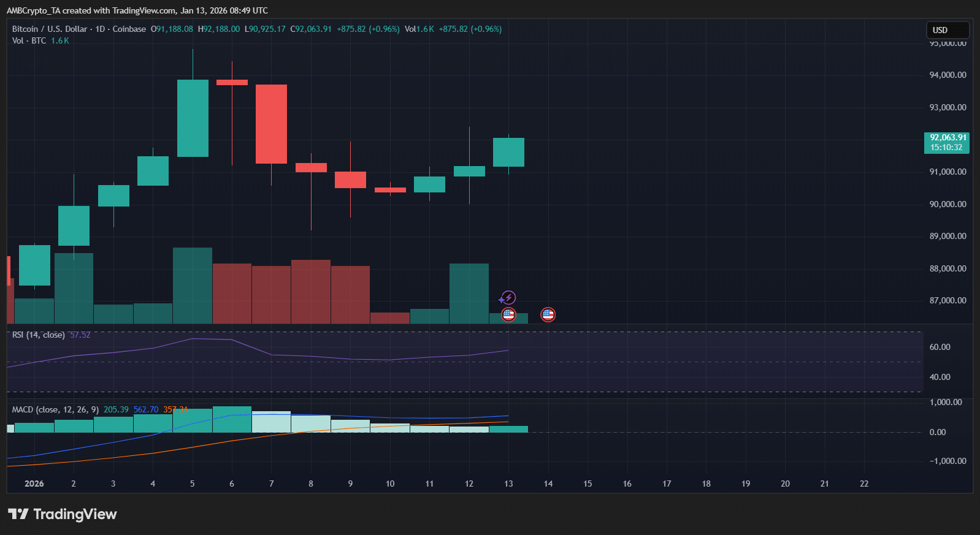980x535 pixels.
Task: Click the MACD histogram value 205.39
Action: coord(116,409)
